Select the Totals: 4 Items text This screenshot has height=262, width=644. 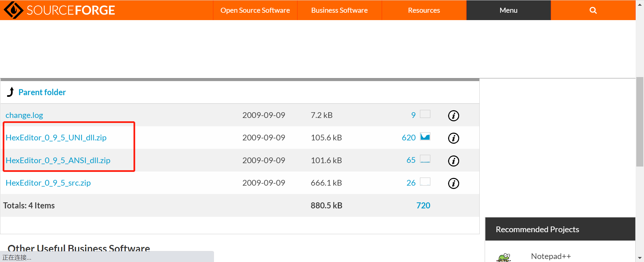click(29, 205)
